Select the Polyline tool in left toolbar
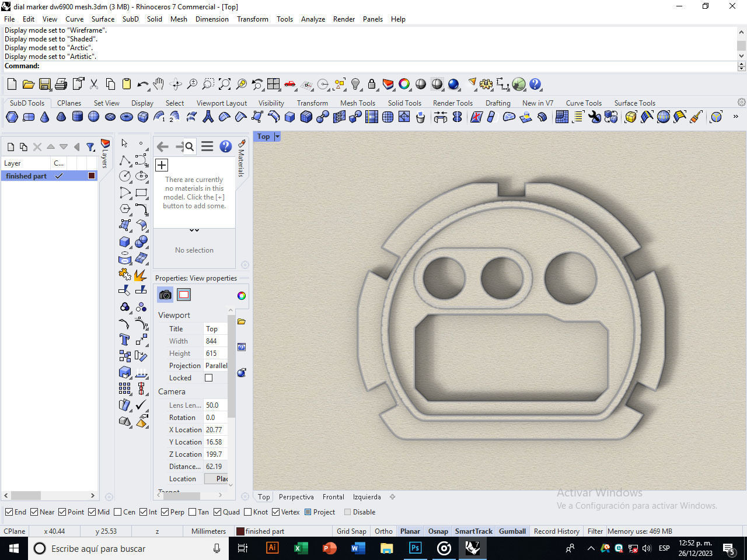747x560 pixels. [x=125, y=160]
